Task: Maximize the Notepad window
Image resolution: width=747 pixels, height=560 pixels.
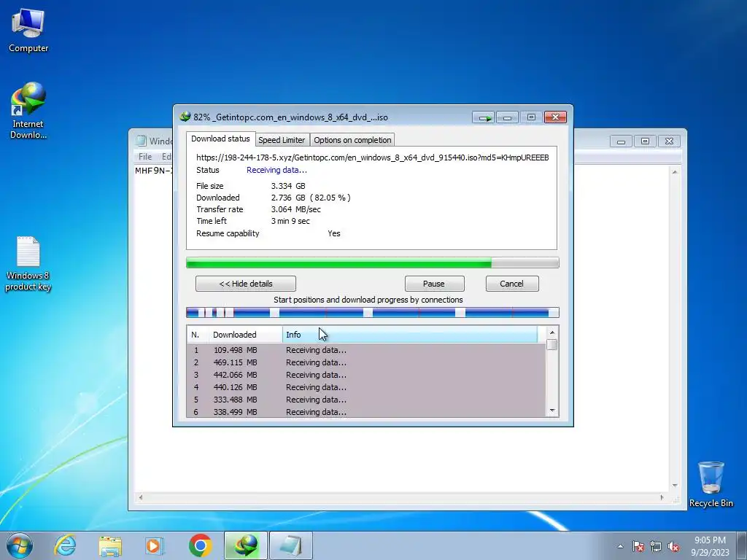Action: [645, 141]
